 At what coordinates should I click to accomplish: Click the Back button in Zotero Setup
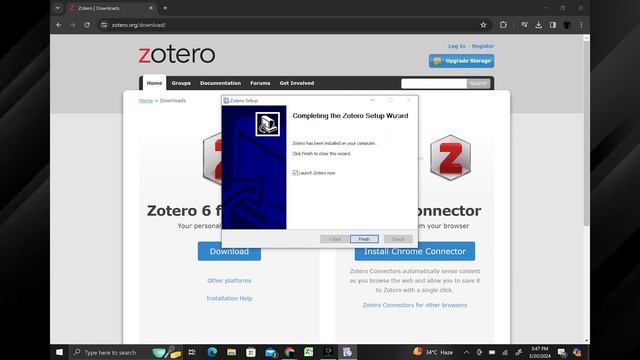[x=335, y=239]
